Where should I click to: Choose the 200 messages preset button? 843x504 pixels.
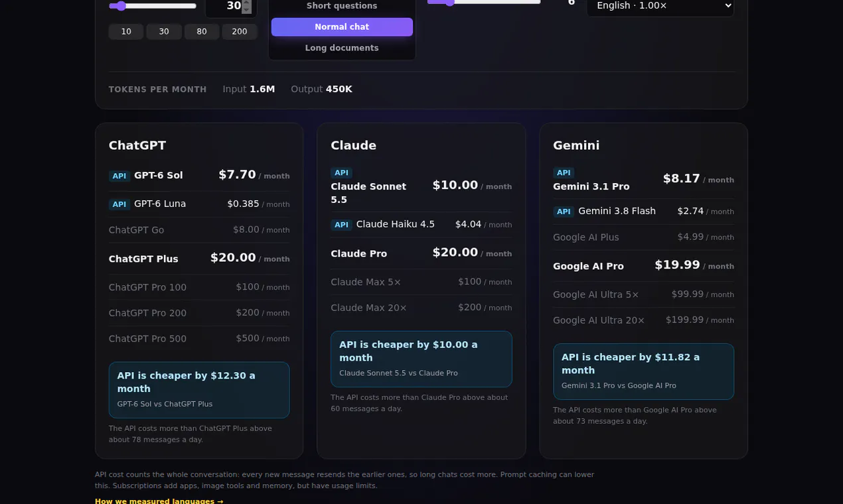point(240,32)
